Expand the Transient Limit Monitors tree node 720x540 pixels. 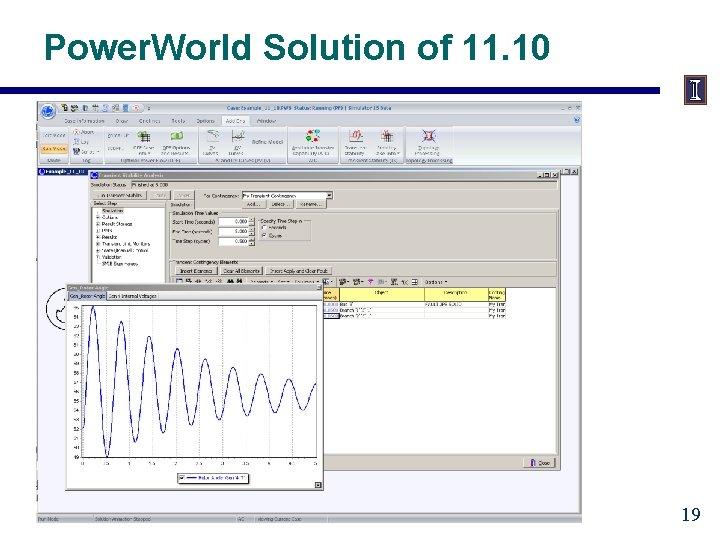click(x=97, y=244)
